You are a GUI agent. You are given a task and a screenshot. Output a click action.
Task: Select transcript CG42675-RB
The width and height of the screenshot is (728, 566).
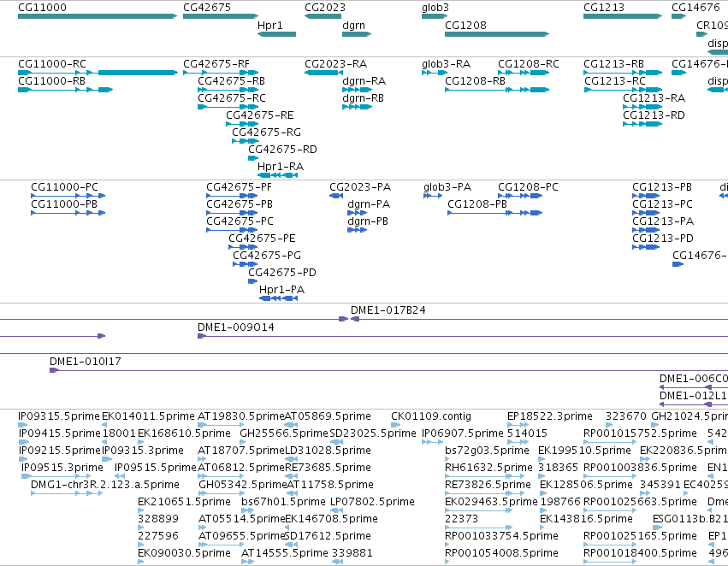231,81
